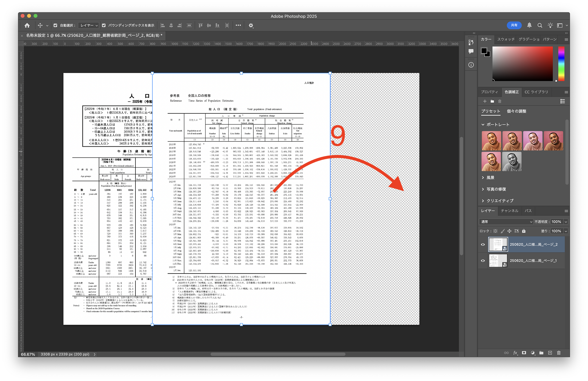Expand the 風景 preset group
This screenshot has height=381, width=588.
point(483,177)
